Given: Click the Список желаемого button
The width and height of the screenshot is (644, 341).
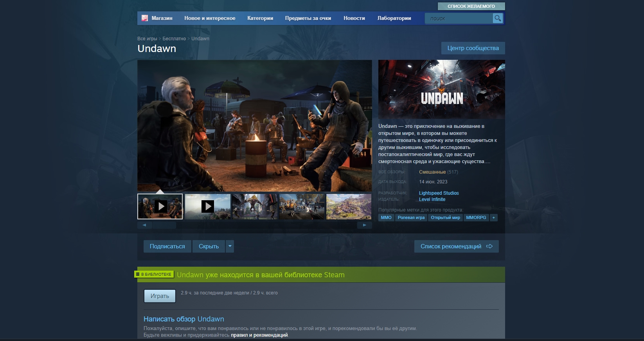Looking at the screenshot, I should pyautogui.click(x=471, y=6).
